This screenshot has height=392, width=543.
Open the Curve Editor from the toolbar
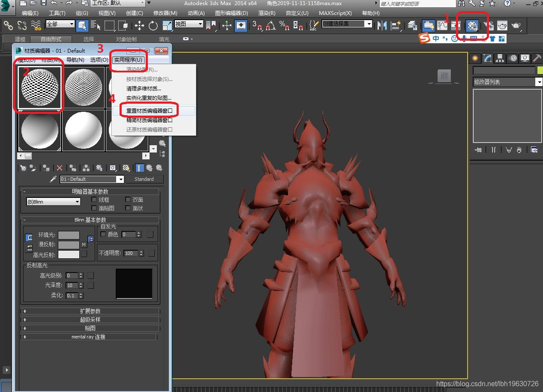pos(442,26)
